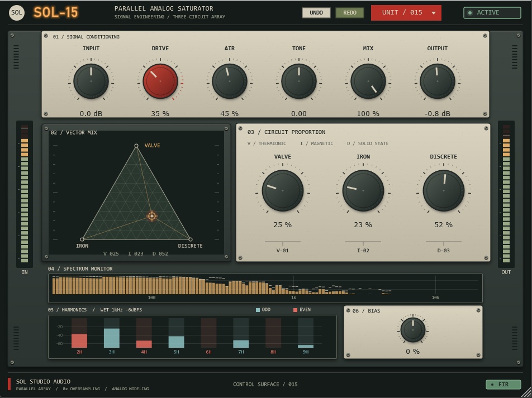Click the D / SOLID STATE legend text
The width and height of the screenshot is (532, 398).
(x=368, y=144)
